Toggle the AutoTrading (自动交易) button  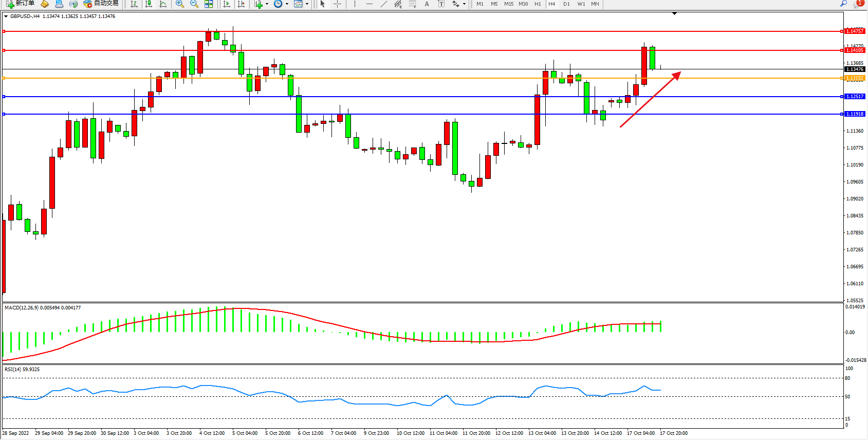pos(101,4)
